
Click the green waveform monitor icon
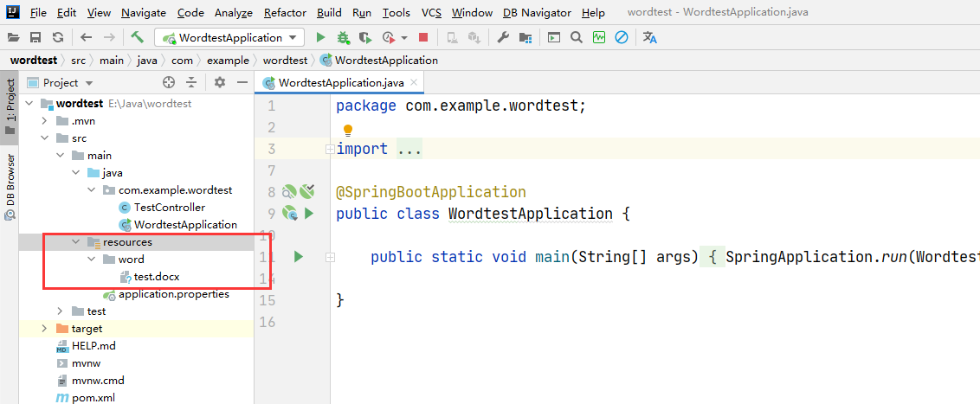coord(599,37)
